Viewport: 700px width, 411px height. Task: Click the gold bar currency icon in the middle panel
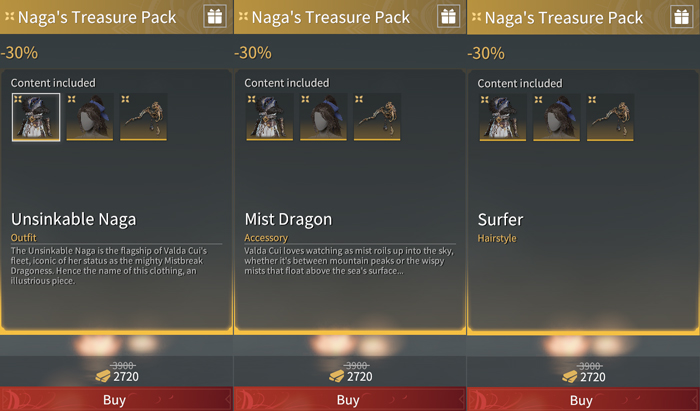click(337, 376)
